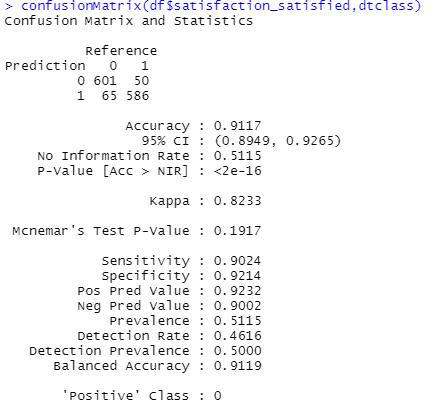440x410 pixels.
Task: Click the value 65 in the matrix
Action: coord(109,96)
